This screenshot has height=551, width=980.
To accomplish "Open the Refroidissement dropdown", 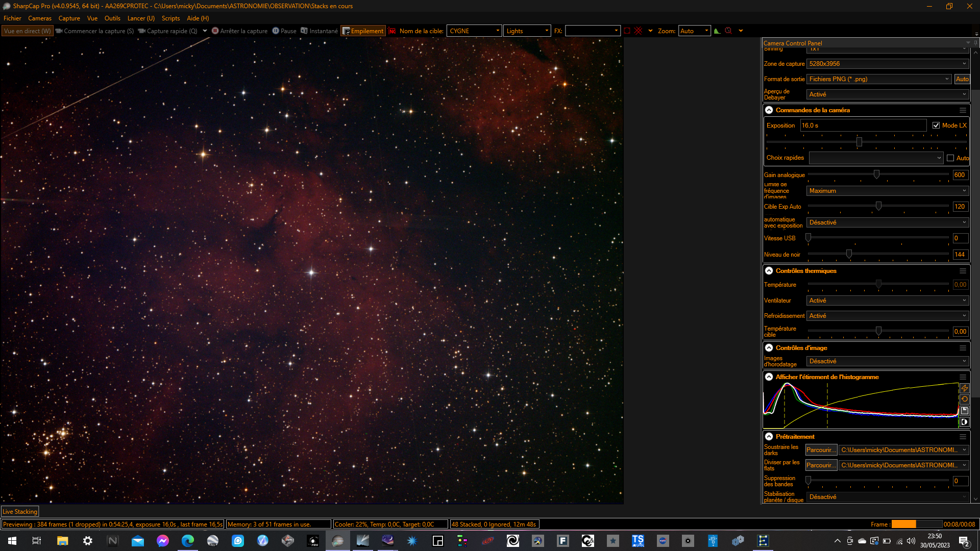I will pos(887,316).
